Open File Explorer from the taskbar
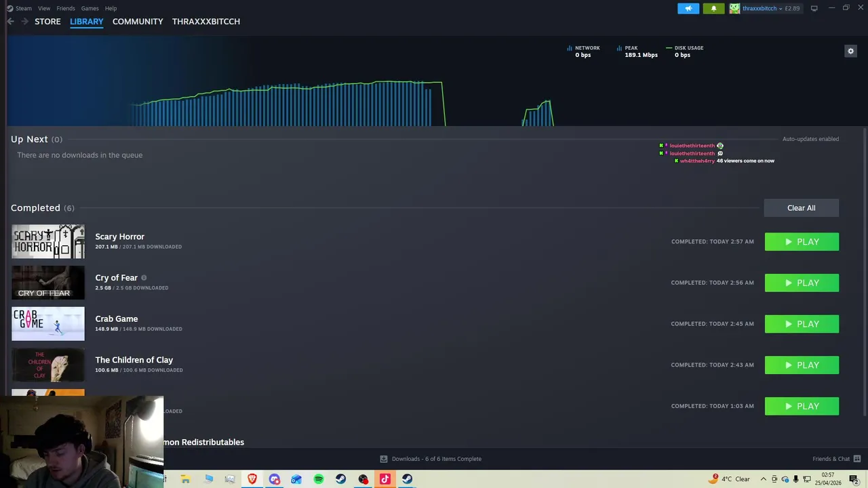 coord(185,479)
